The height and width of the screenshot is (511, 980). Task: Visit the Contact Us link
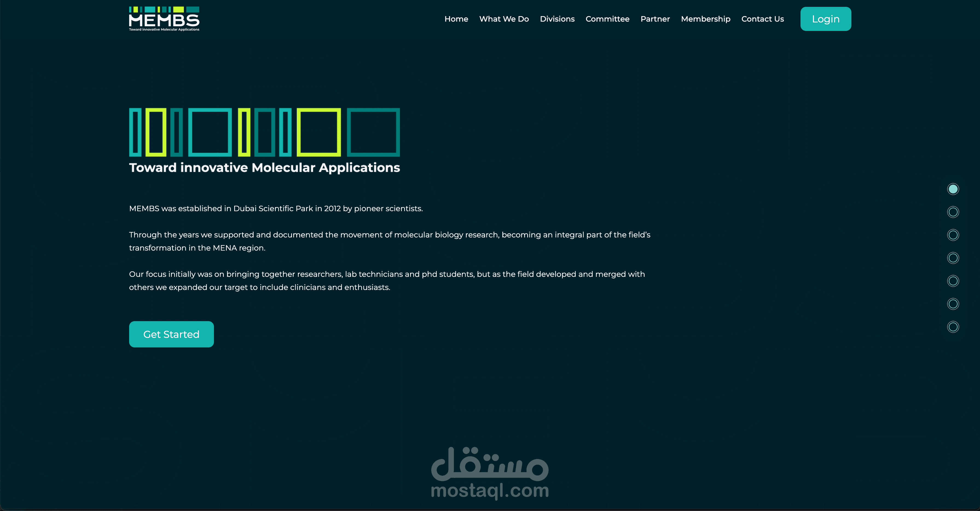coord(763,19)
